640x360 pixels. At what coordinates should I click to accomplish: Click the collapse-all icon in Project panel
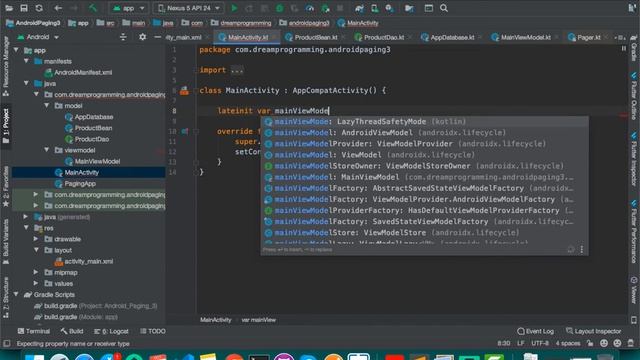pos(123,37)
